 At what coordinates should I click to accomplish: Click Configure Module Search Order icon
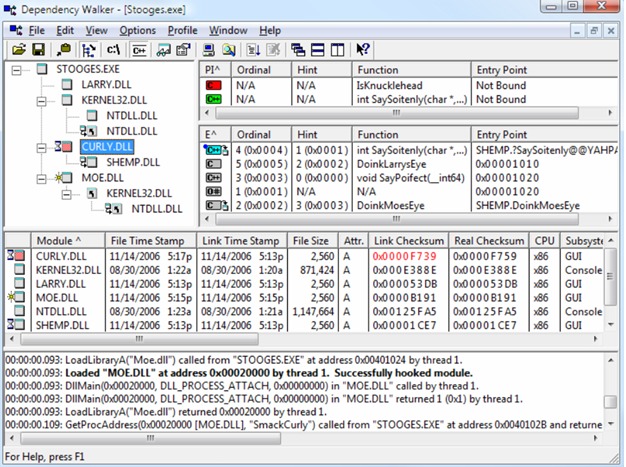[x=229, y=50]
